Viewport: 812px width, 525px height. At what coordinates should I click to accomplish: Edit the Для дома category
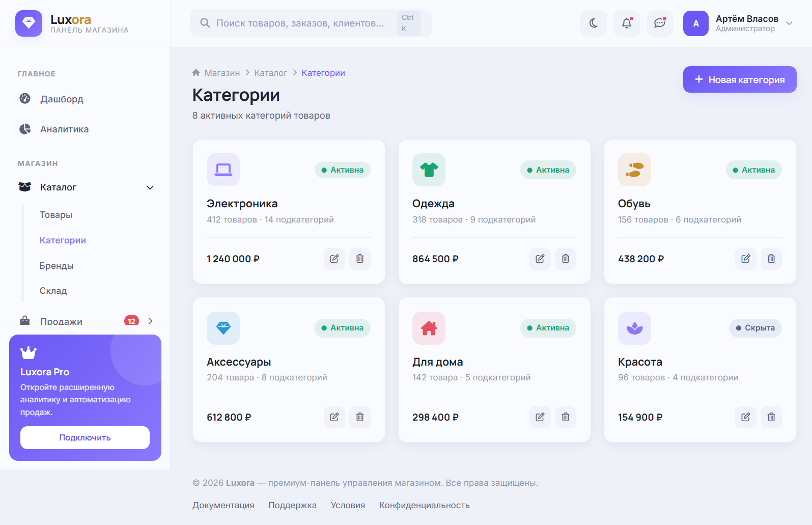(540, 417)
